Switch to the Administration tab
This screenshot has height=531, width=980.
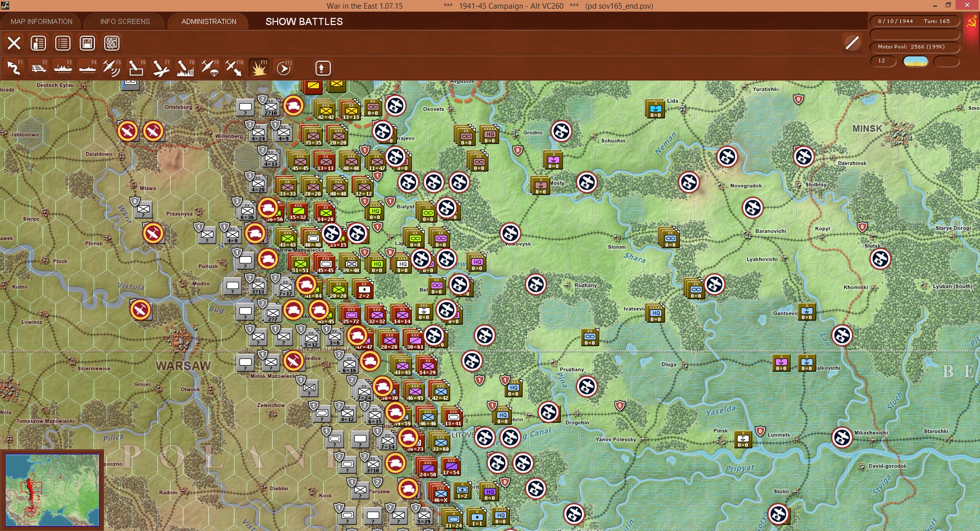(209, 21)
